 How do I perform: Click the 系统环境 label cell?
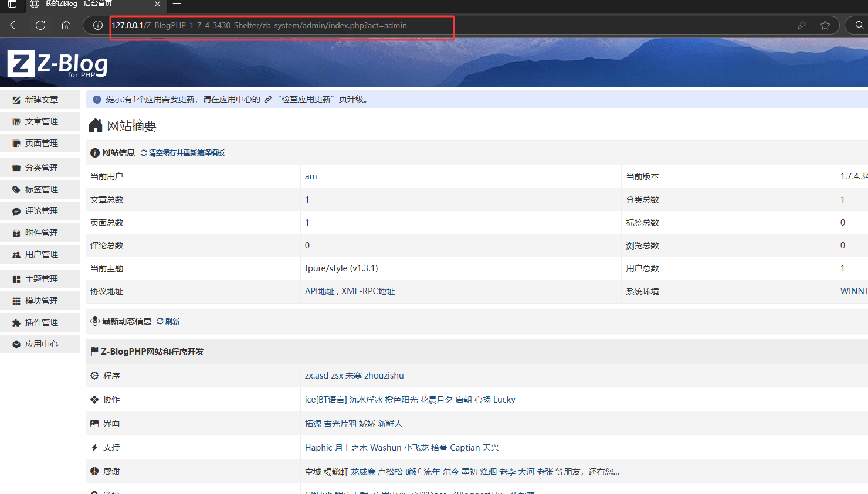[x=728, y=291]
